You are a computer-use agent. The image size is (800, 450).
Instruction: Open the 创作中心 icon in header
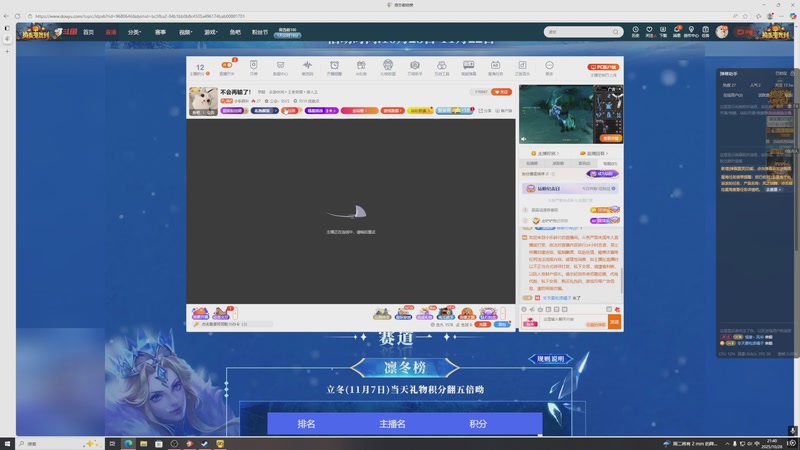pos(691,32)
